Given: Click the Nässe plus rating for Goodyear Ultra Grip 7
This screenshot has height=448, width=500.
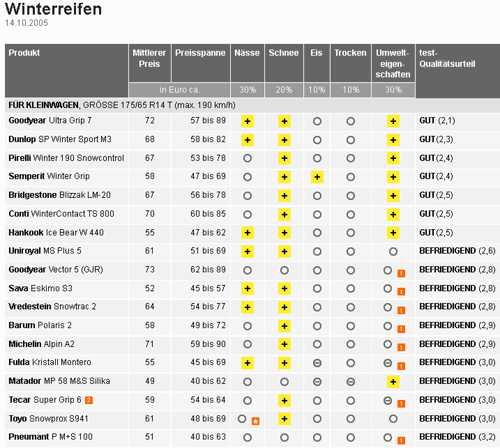Looking at the screenshot, I should 247,121.
